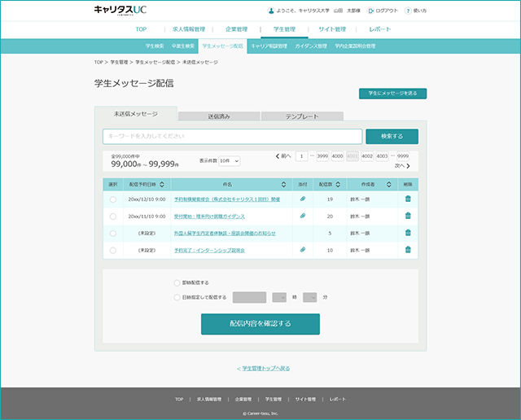This screenshot has height=420, width=521.
Task: Open the TOP main menu item
Action: point(141,29)
